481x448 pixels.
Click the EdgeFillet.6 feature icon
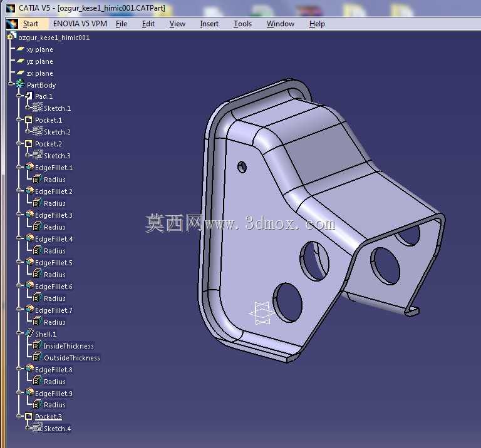point(29,285)
